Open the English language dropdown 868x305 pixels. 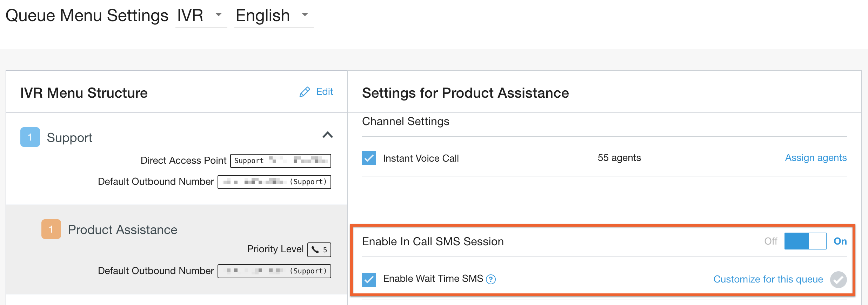[273, 16]
